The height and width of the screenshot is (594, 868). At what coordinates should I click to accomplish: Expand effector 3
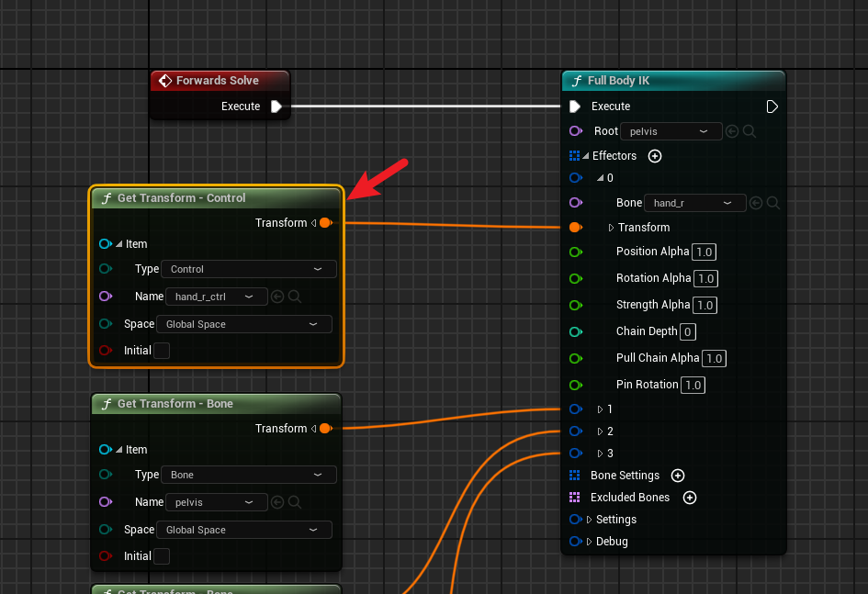tap(600, 454)
